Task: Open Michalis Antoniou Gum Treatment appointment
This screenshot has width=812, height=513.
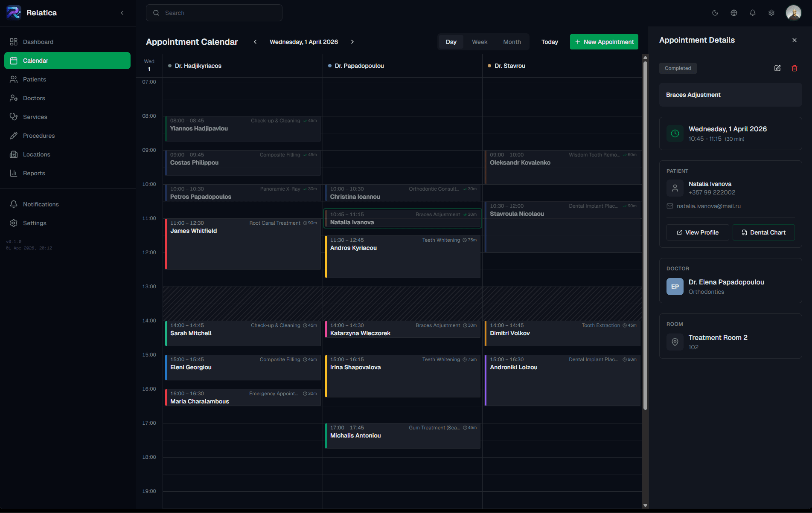Action: (403, 436)
